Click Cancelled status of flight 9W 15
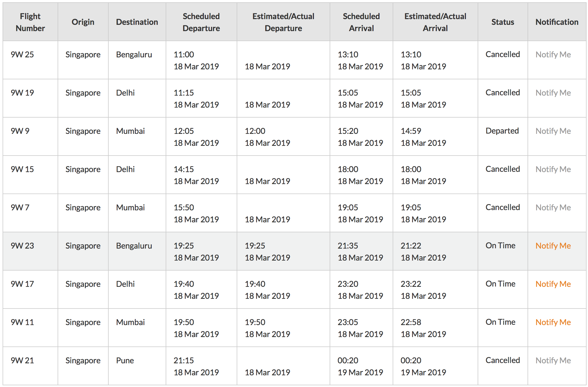 coord(502,169)
